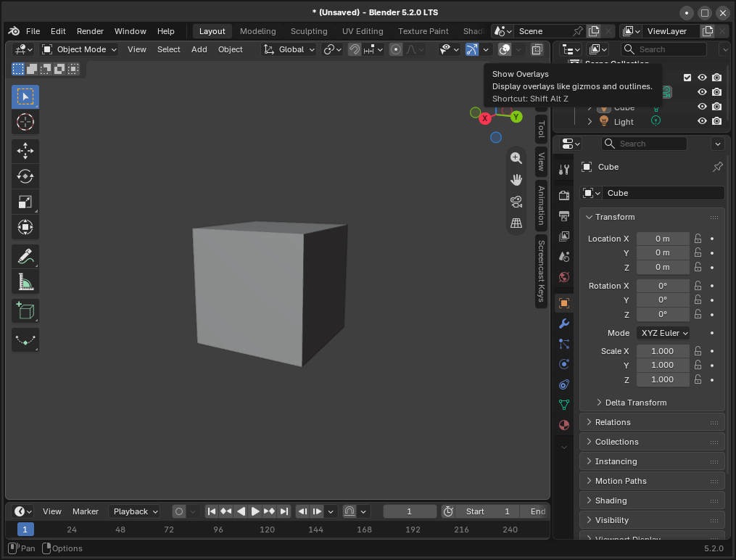Open the Output properties tab
This screenshot has width=736, height=560.
(563, 216)
